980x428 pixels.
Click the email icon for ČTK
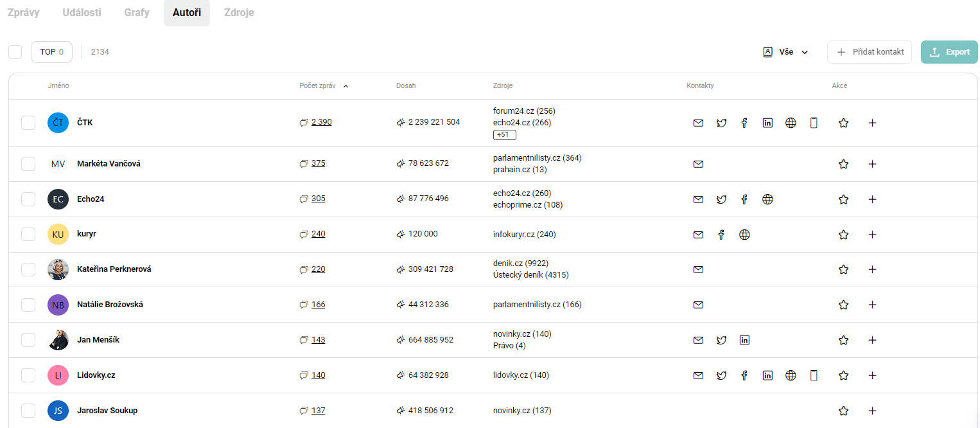pyautogui.click(x=698, y=123)
